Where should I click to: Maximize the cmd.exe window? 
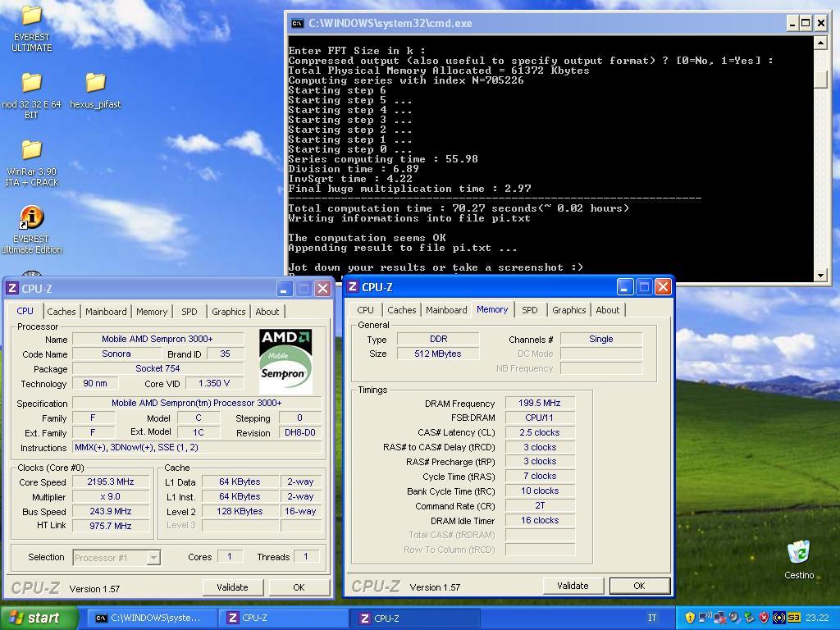[x=806, y=23]
